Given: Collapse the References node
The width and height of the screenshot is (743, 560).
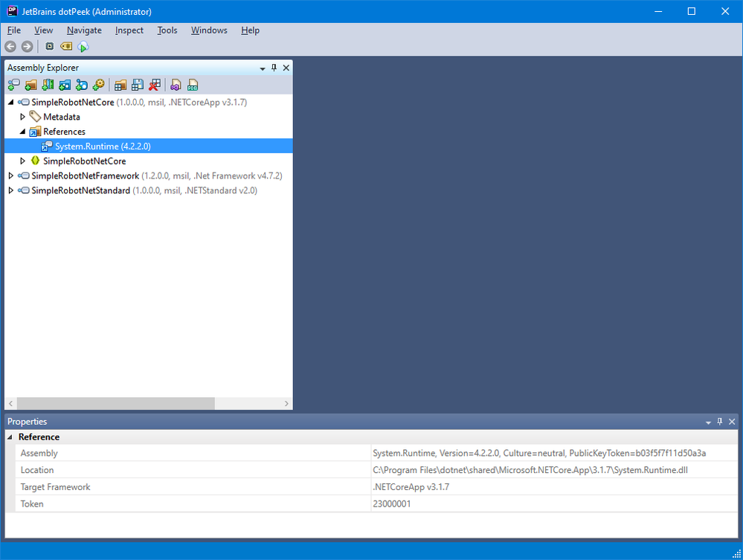Looking at the screenshot, I should coord(22,131).
